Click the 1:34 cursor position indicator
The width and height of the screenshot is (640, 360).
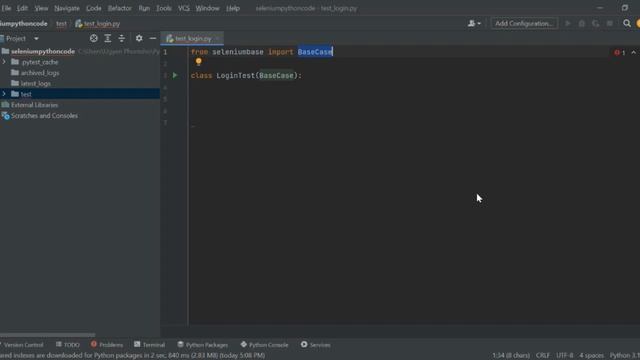[511, 356]
